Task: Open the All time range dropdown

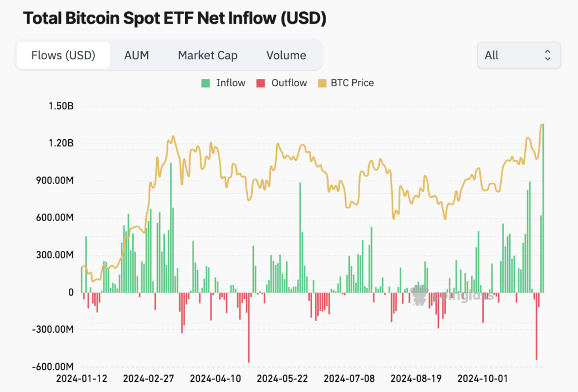Action: click(519, 55)
